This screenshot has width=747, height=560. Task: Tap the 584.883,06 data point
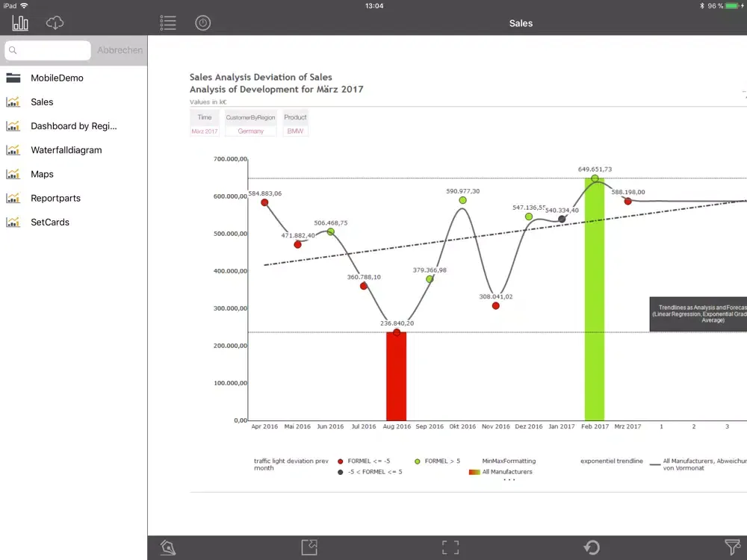pos(264,202)
